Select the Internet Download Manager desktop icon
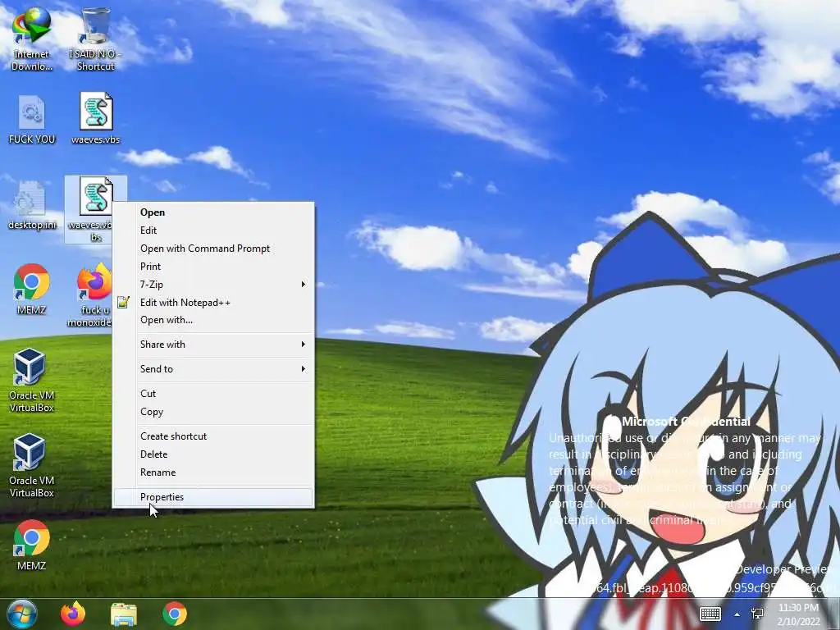840x630 pixels. coord(31,39)
